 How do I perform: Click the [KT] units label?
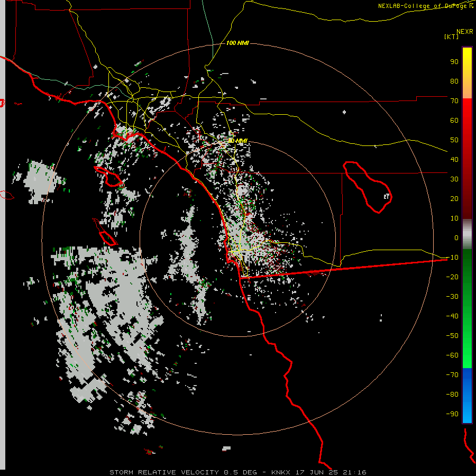click(x=452, y=36)
